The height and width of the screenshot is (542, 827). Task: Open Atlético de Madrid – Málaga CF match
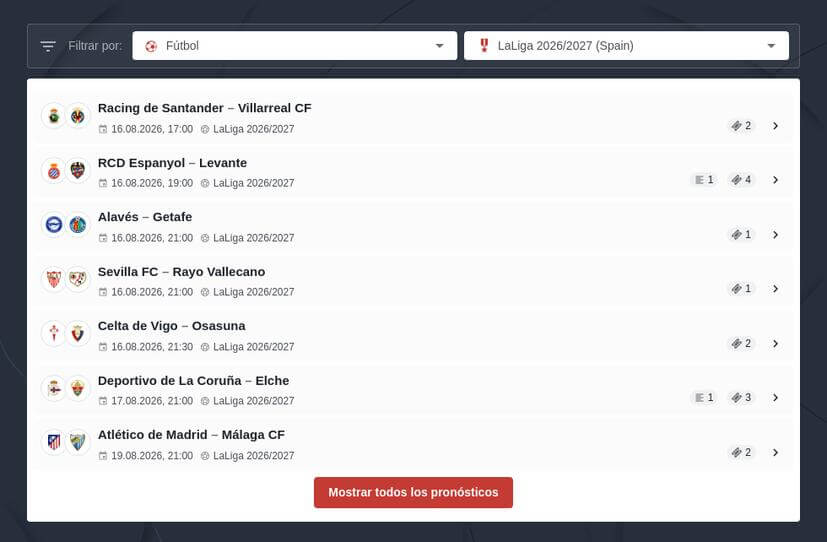pos(191,435)
